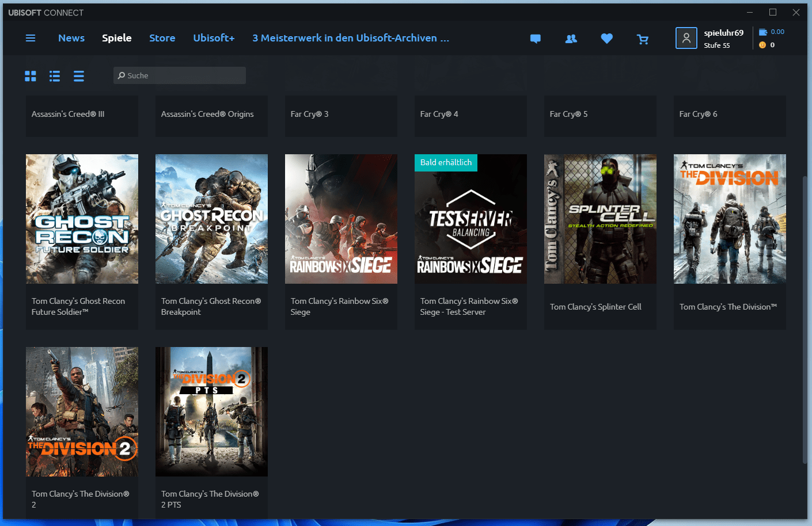Click Tom Clancy's Ghost Recon Future Soldier title
The image size is (812, 526).
point(78,307)
